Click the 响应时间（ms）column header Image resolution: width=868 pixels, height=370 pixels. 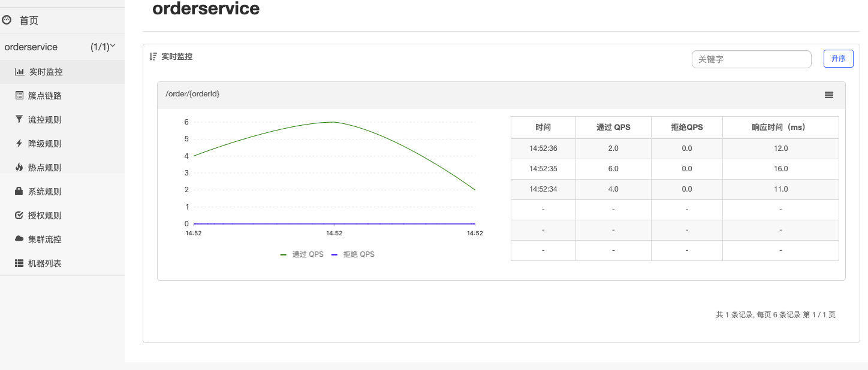pos(780,128)
